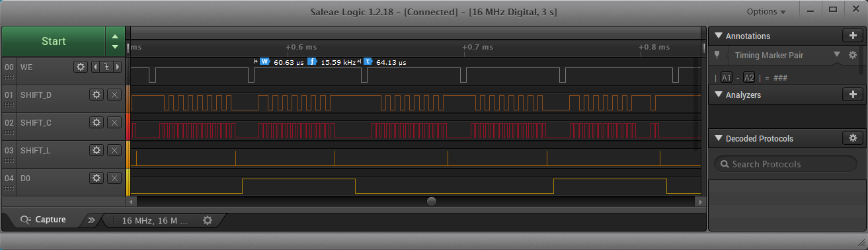Open capture duration up/down arrows
The width and height of the screenshot is (868, 250).
(x=115, y=41)
